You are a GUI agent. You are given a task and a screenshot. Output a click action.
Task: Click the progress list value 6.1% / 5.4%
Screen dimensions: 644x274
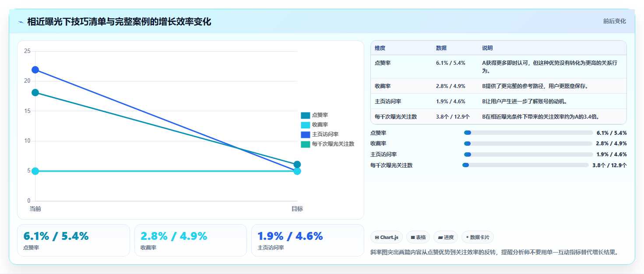click(612, 133)
